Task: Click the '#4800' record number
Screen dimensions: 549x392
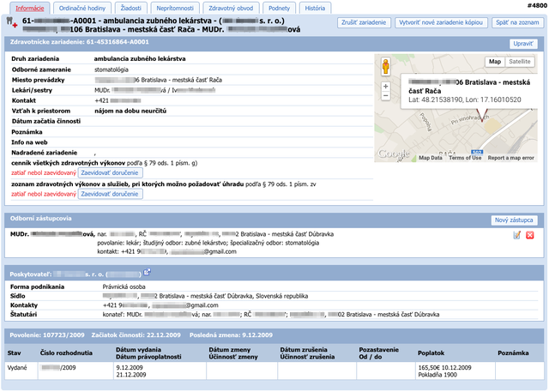Action: [537, 5]
